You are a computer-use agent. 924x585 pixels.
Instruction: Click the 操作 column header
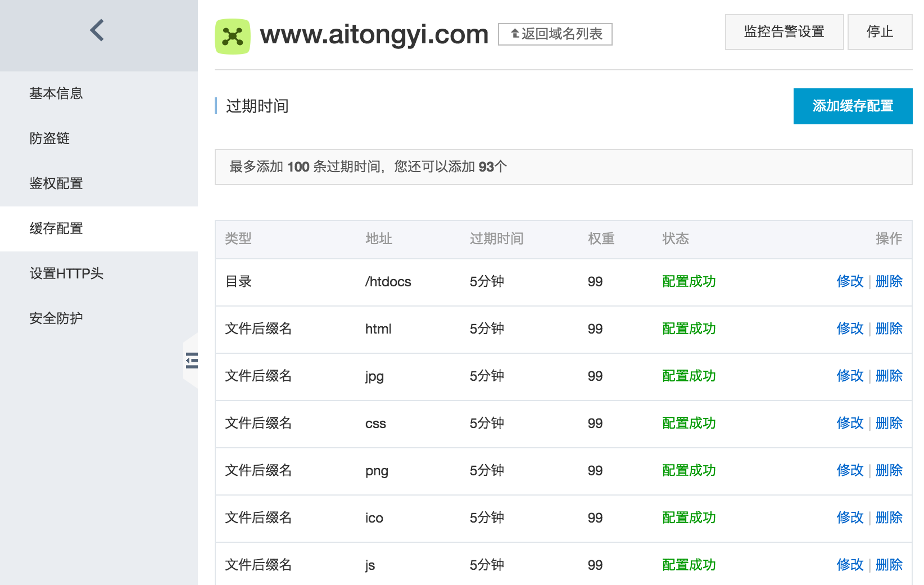click(x=889, y=238)
